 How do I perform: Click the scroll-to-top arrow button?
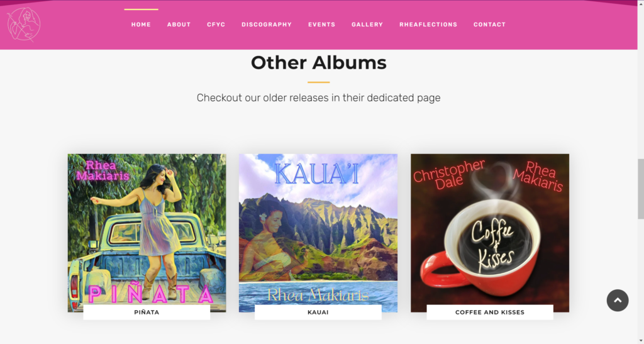[x=618, y=301]
